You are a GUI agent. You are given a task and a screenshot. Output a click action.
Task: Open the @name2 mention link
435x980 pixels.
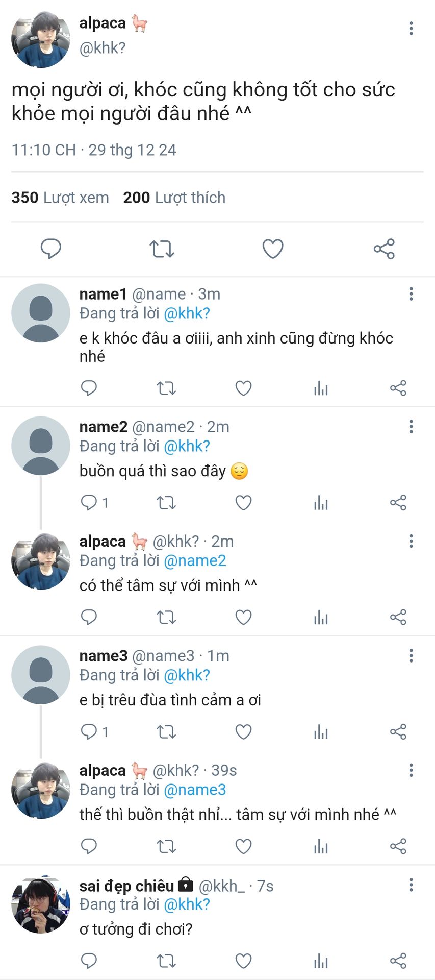(x=195, y=561)
